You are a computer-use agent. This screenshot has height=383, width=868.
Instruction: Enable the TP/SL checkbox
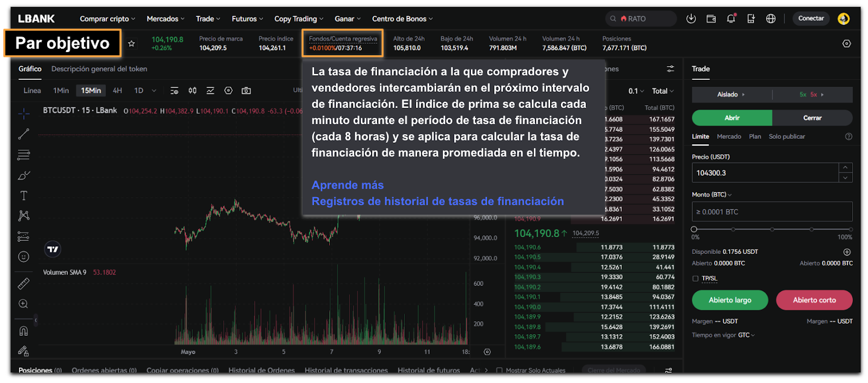point(695,278)
